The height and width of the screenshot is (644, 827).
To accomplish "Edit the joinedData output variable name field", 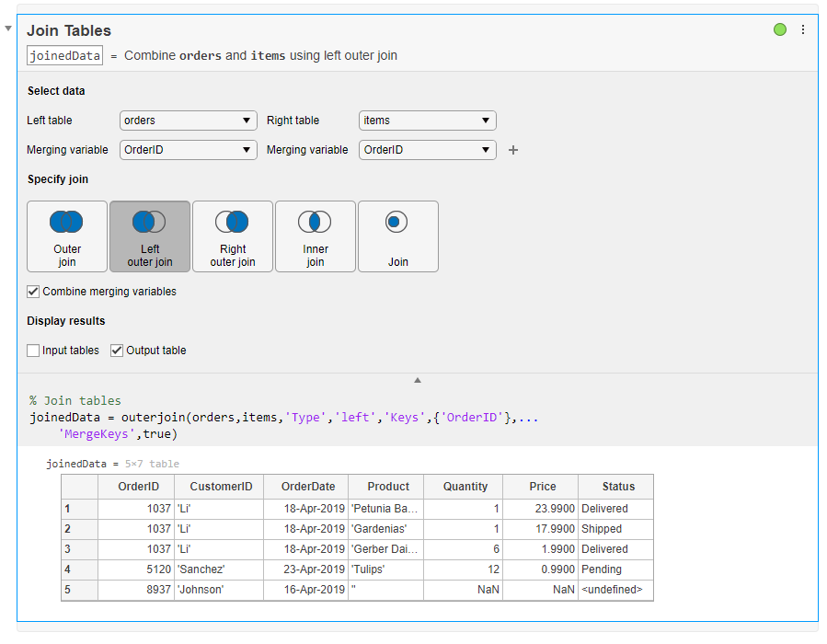I will (x=64, y=55).
